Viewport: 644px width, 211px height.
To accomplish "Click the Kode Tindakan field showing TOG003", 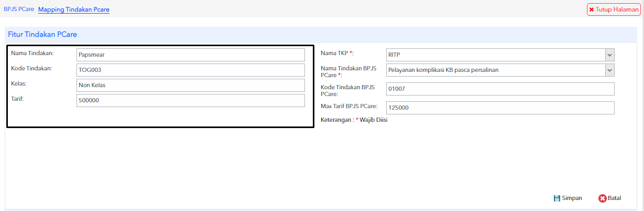I will [190, 70].
